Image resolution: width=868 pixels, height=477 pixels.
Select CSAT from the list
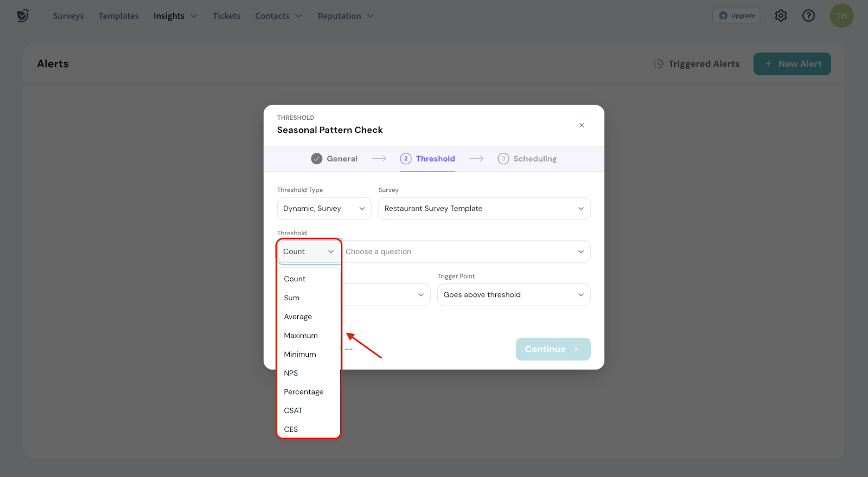pos(293,410)
